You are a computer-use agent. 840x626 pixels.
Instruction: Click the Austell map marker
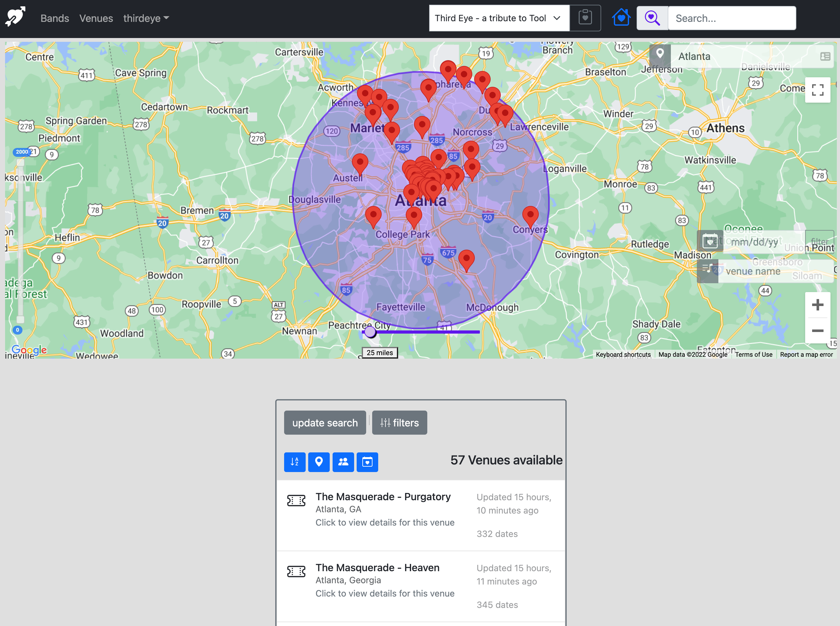click(360, 164)
